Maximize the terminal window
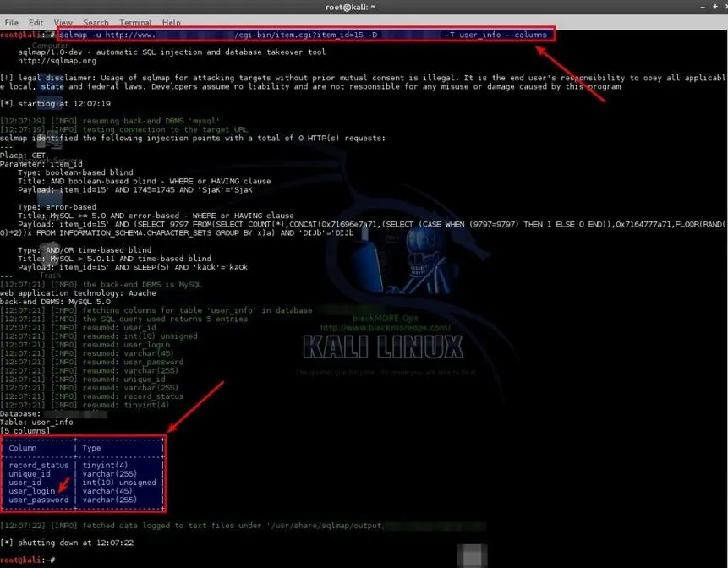 click(715, 7)
